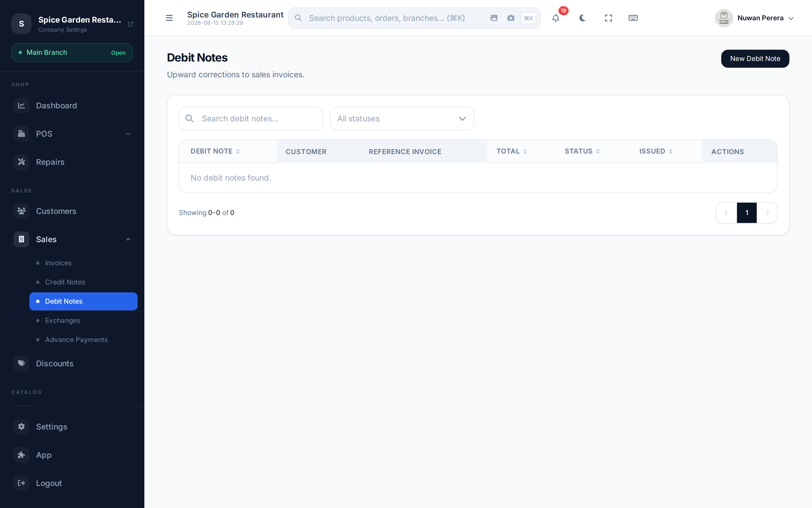Click the App puzzle piece icon
Viewport: 812px width, 508px height.
21,455
